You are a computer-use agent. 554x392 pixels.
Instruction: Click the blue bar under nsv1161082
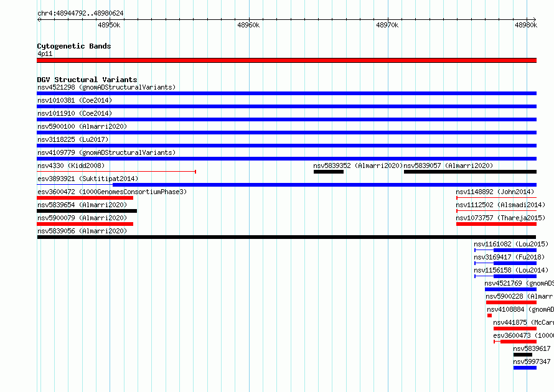(515, 250)
